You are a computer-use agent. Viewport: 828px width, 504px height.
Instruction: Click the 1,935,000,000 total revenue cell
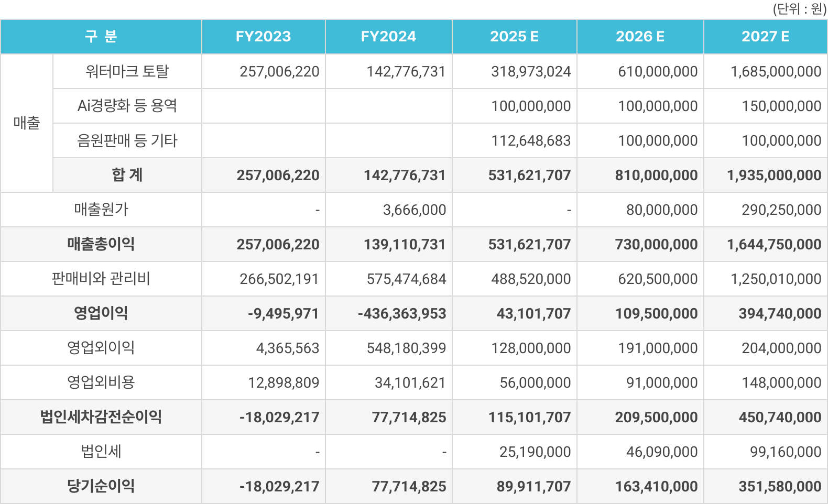(773, 176)
